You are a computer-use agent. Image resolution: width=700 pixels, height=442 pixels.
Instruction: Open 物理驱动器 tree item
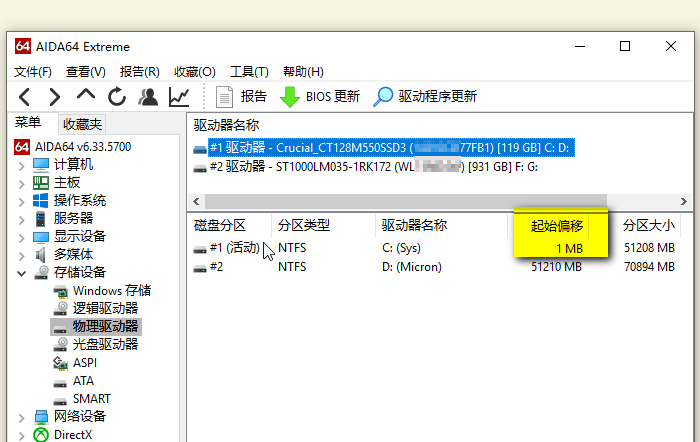click(x=105, y=326)
